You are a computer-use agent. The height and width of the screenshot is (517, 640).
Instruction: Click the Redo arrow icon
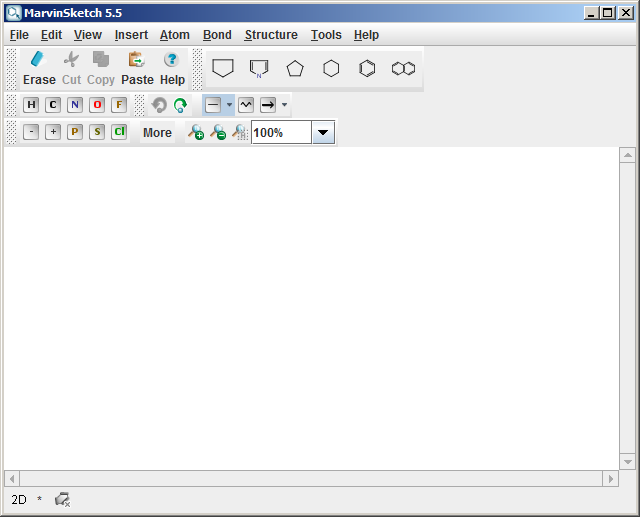click(180, 105)
